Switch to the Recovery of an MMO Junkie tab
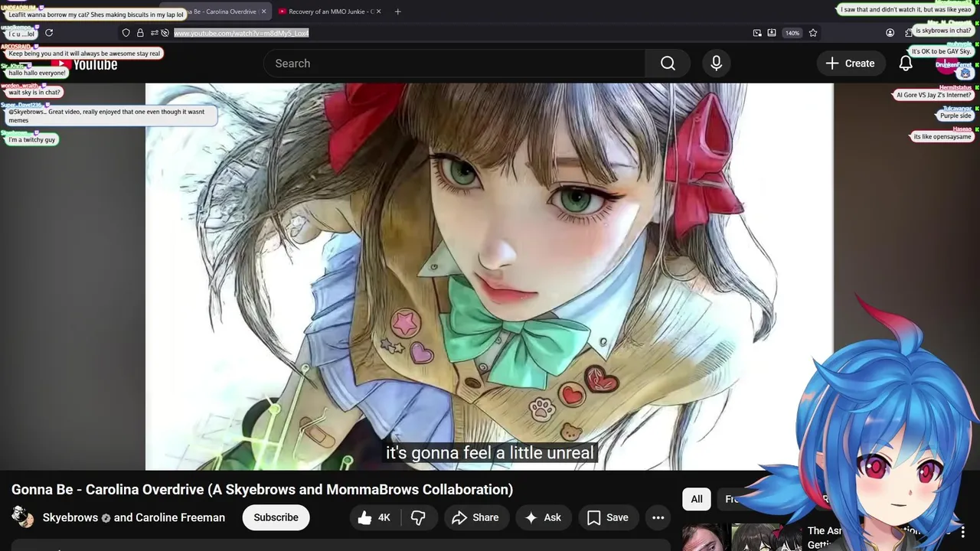Screen dimensions: 980x551 tap(329, 11)
